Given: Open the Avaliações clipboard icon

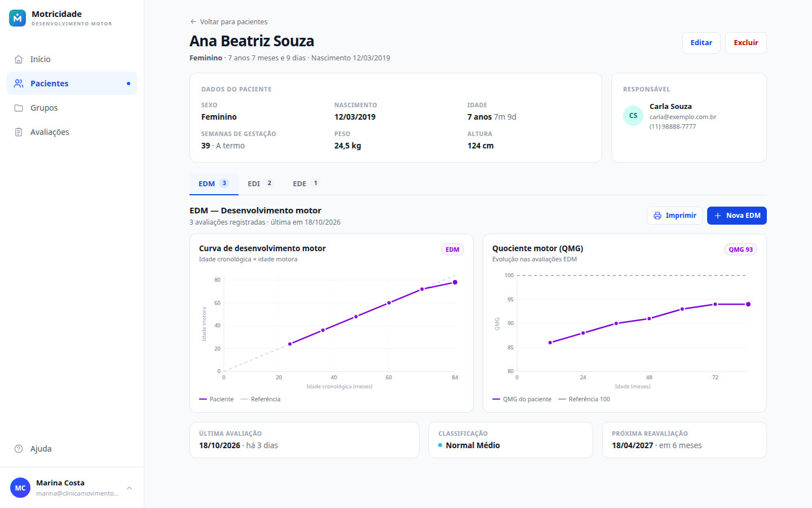Looking at the screenshot, I should pos(19,132).
